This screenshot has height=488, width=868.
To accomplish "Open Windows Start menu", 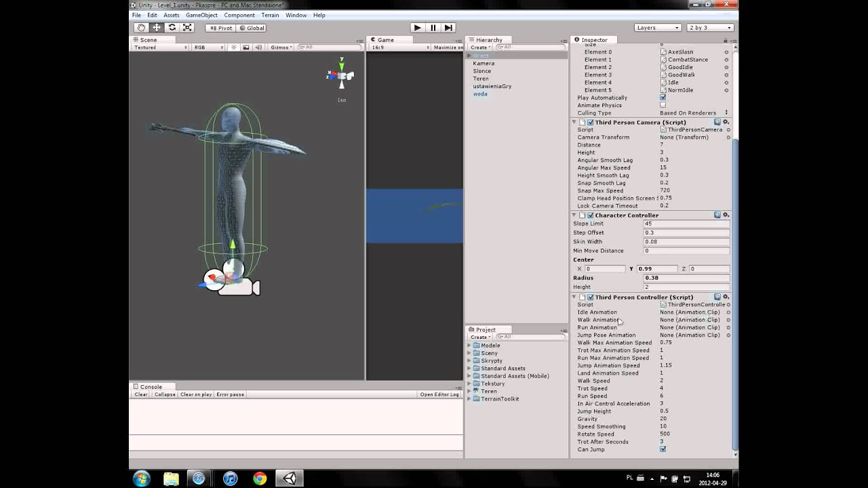I will 142,479.
